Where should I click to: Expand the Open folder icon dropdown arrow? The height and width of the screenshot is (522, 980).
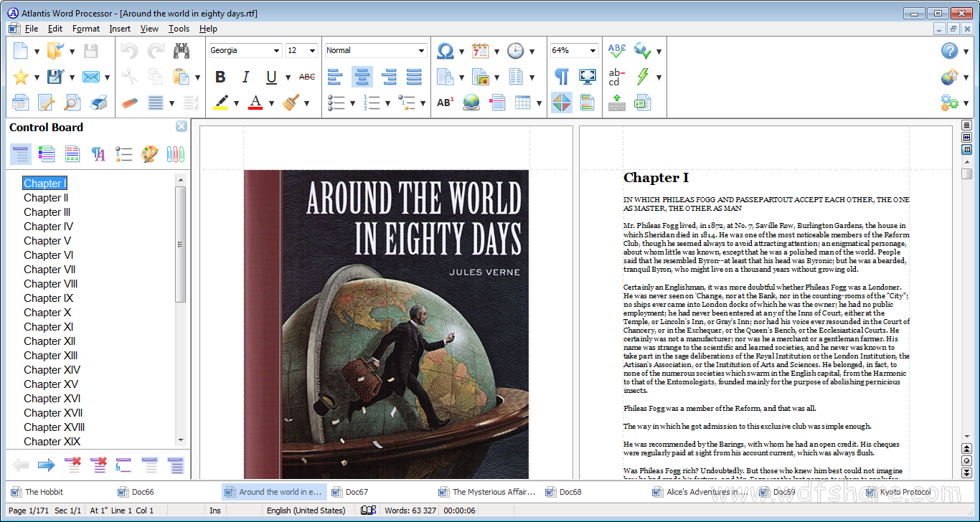72,51
